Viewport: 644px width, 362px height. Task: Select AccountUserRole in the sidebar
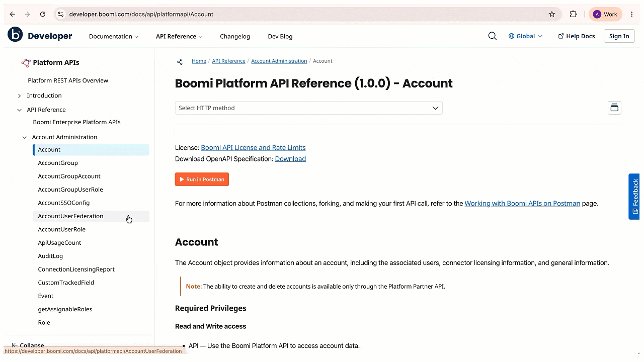point(61,229)
